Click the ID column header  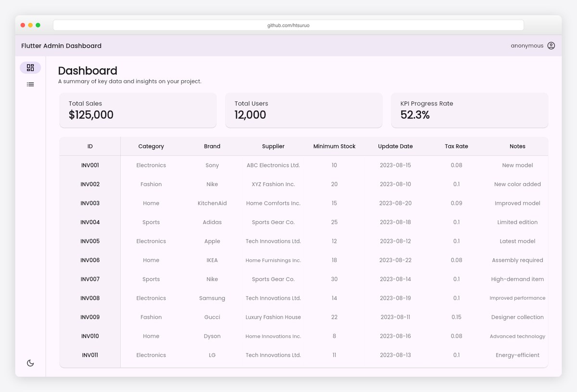(x=90, y=146)
